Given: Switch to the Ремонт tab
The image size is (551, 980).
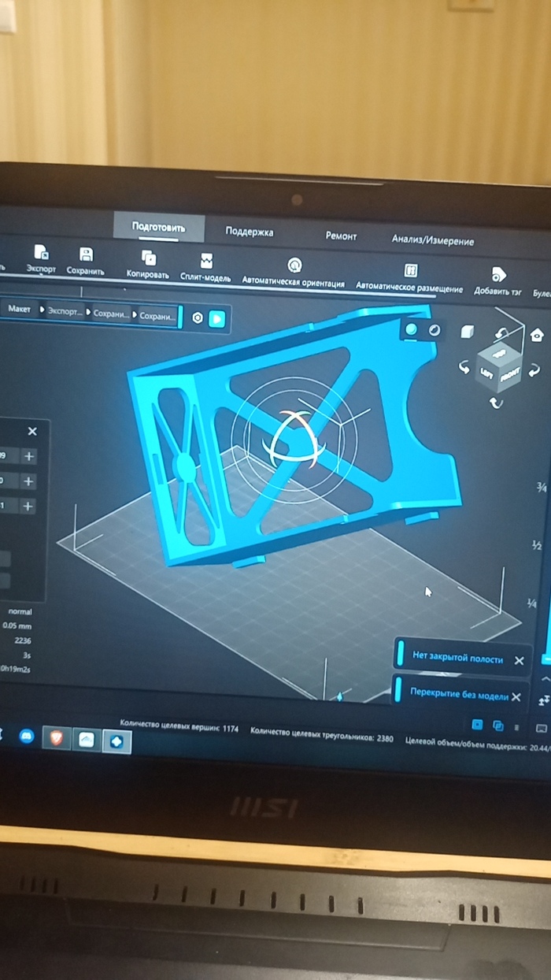Looking at the screenshot, I should (341, 236).
